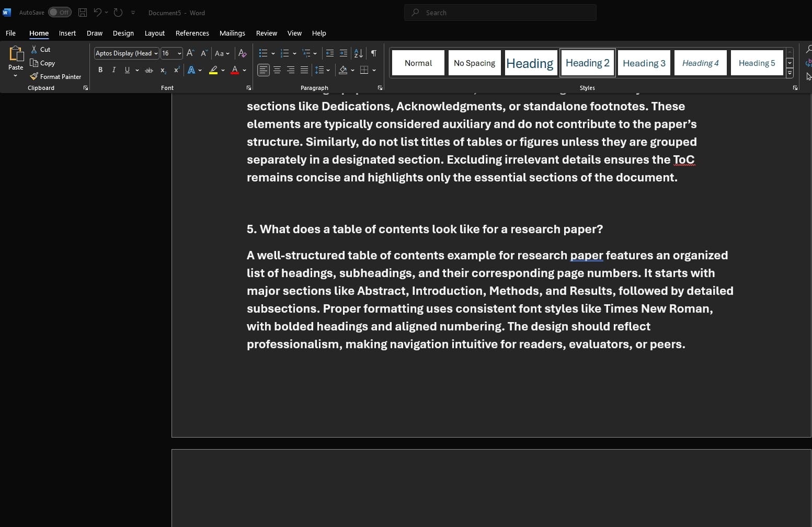This screenshot has width=812, height=527.
Task: Sort the selected paragraphs
Action: pyautogui.click(x=358, y=53)
